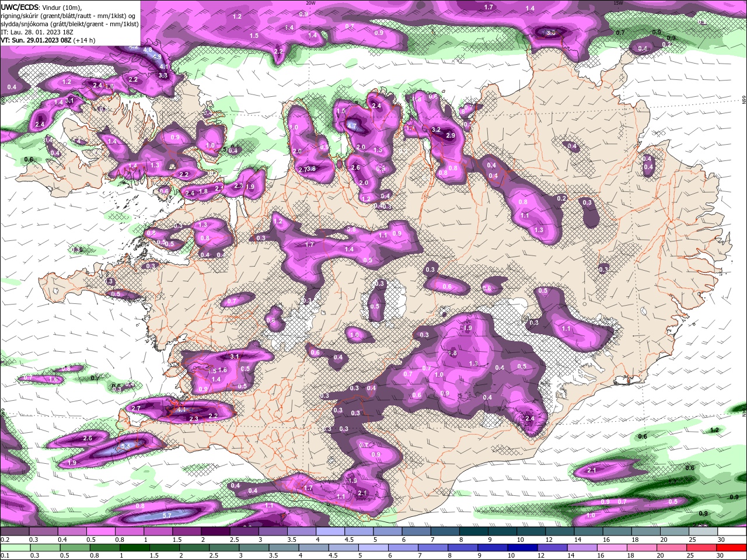Click the '0.1' label of the lower colour scale
Viewport: 747px width, 560px height.
pyautogui.click(x=4, y=555)
